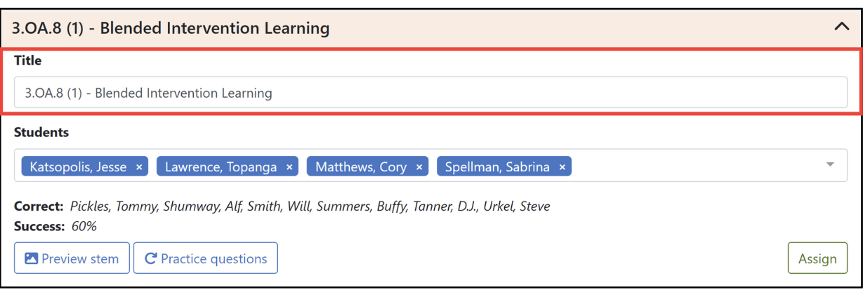
Task: Click the refresh icon on Practice questions
Action: pyautogui.click(x=150, y=258)
